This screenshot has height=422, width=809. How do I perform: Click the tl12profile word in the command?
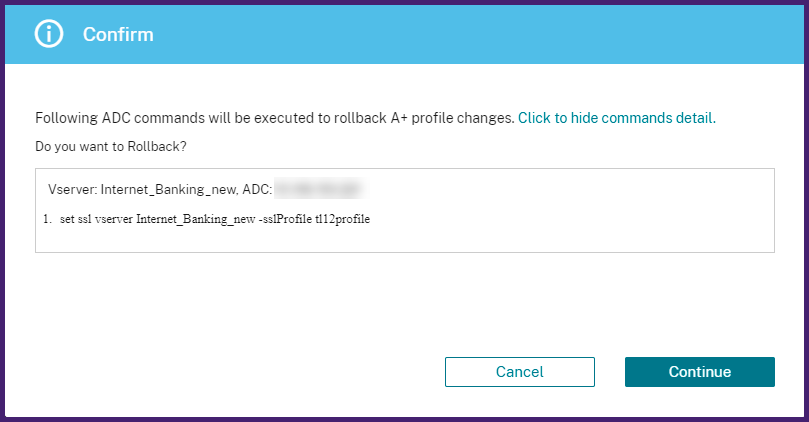pos(343,219)
